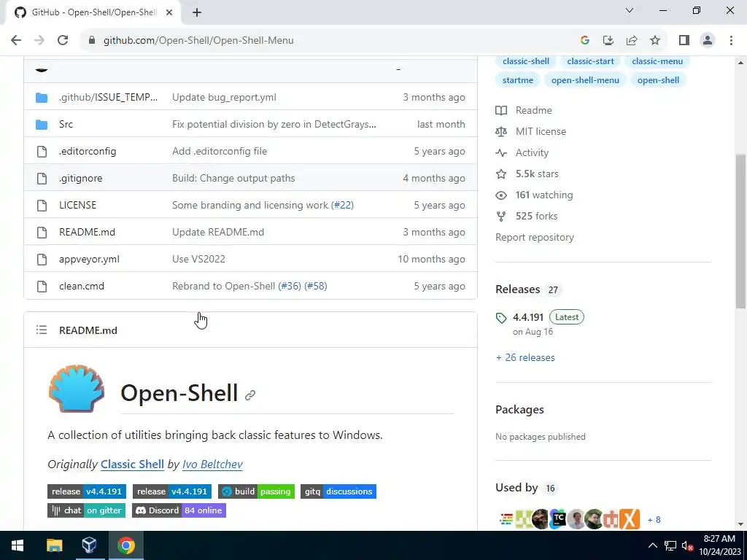Select the open-shell-menu topic tag
Screen dimensions: 747x560
tap(586, 80)
